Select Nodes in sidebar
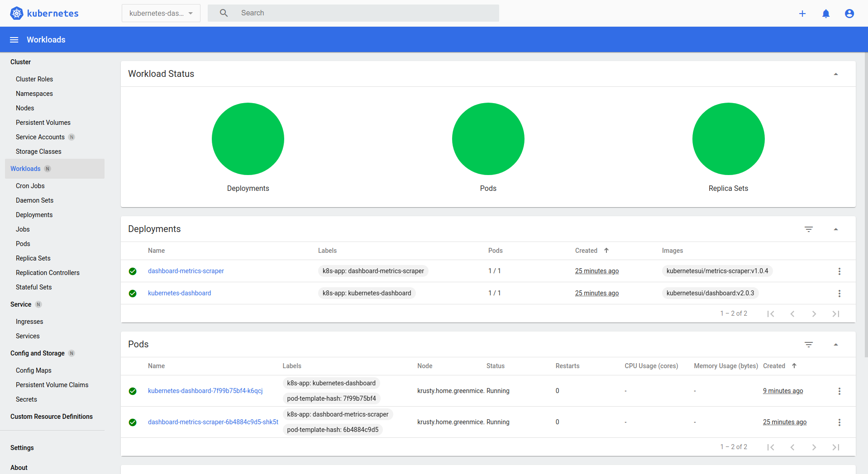 pyautogui.click(x=25, y=108)
